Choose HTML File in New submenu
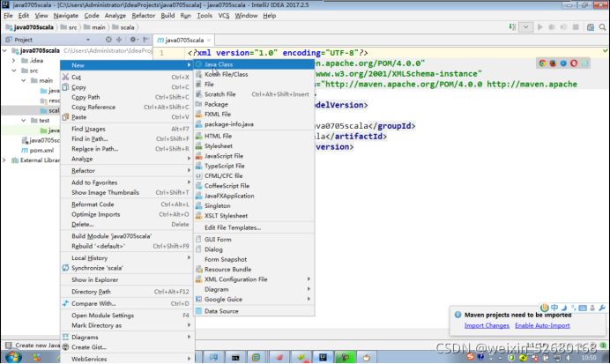Screen dimensions: 610x364 tap(254, 136)
